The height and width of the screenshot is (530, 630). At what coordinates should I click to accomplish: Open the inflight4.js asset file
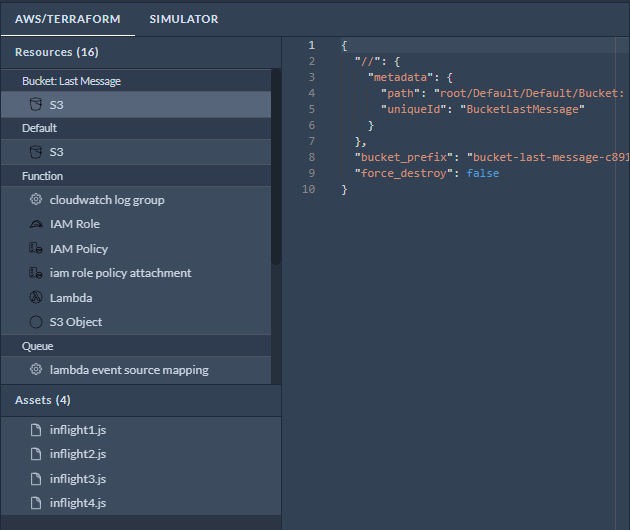[x=77, y=503]
